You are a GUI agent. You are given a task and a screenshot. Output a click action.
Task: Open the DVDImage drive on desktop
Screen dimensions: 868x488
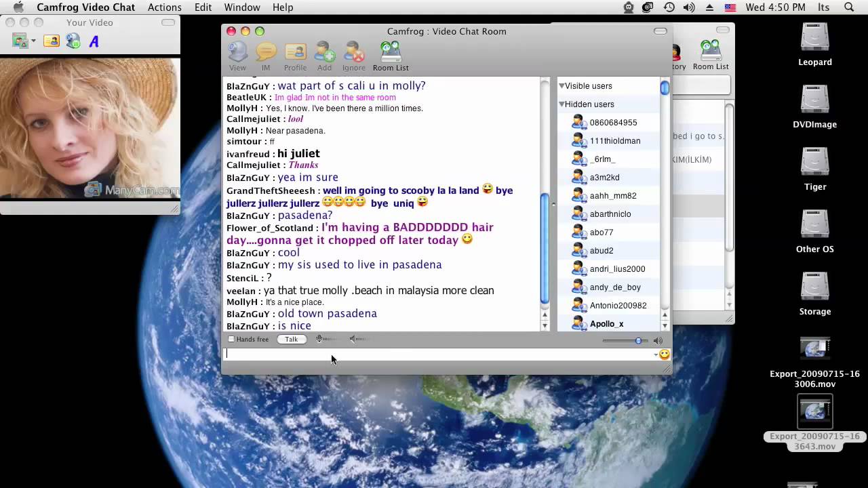click(814, 106)
